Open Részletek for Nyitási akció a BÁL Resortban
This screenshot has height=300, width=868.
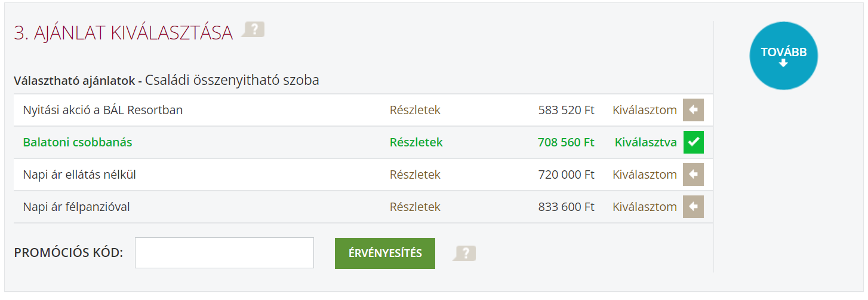coord(415,110)
